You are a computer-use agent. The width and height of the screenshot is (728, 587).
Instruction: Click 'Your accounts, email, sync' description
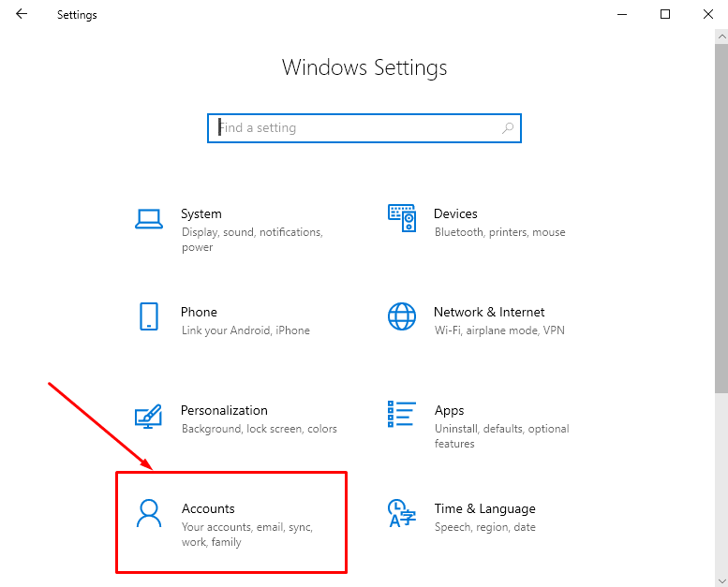click(247, 535)
